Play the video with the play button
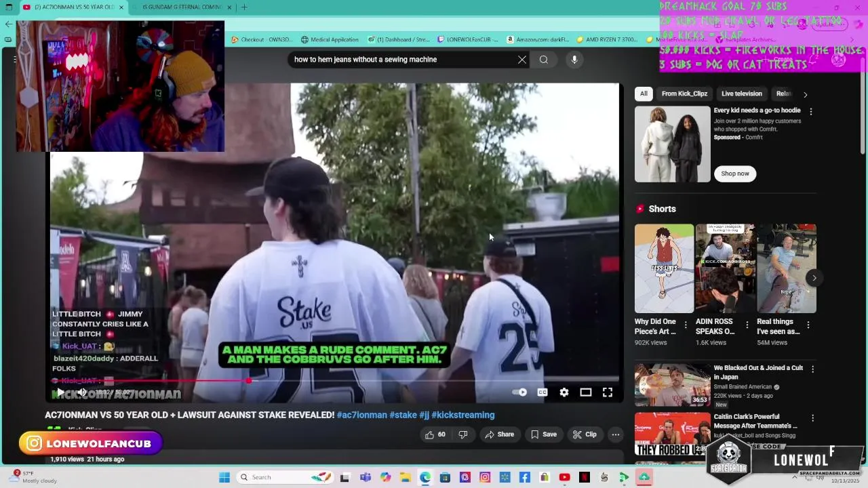The image size is (868, 488). click(x=60, y=392)
